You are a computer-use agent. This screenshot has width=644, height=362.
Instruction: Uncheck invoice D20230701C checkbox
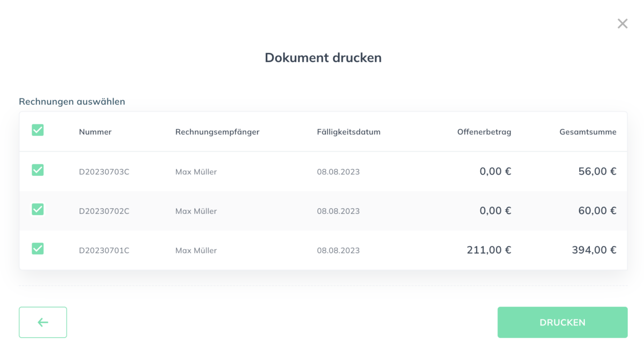38,248
